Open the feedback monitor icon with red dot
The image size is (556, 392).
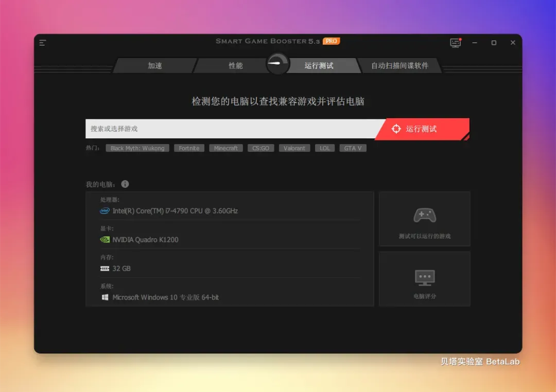pyautogui.click(x=456, y=43)
